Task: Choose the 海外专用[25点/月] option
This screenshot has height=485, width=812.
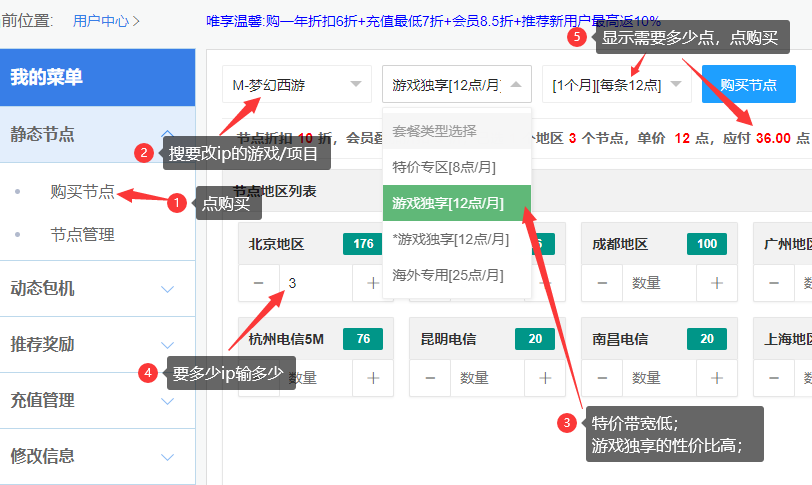Action: click(457, 275)
